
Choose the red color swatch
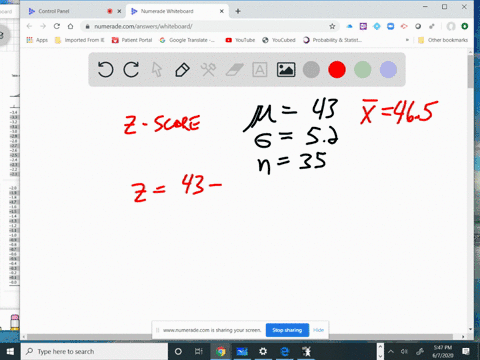(337, 70)
